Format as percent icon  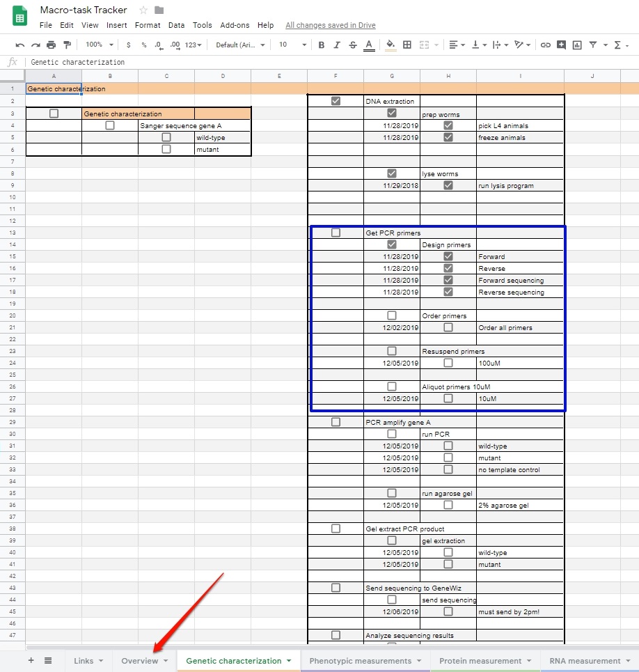(144, 45)
